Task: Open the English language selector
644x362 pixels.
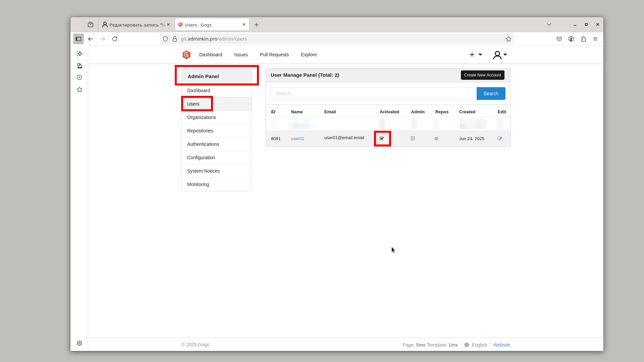Action: [x=479, y=345]
